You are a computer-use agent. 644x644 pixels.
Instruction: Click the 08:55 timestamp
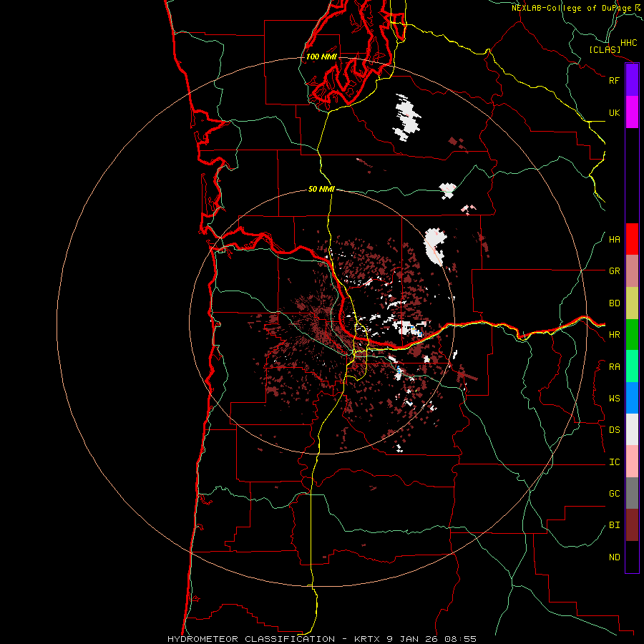coord(461,639)
